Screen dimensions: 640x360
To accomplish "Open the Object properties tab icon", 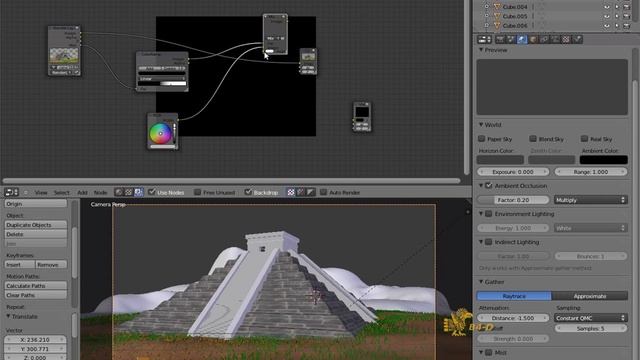I will (533, 39).
